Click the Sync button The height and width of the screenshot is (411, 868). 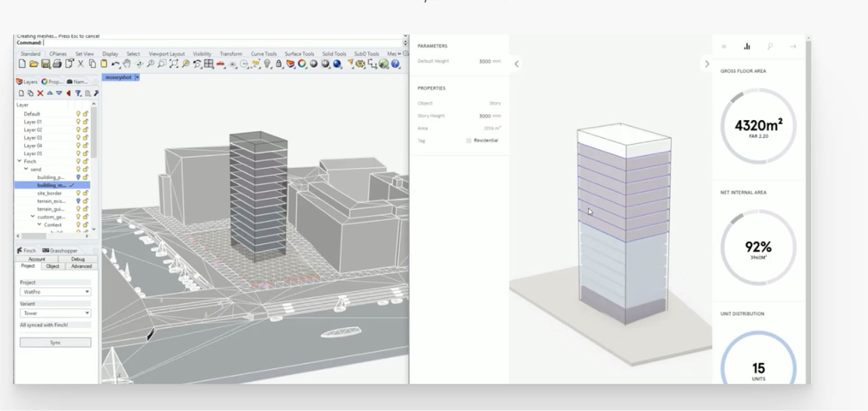pyautogui.click(x=55, y=342)
